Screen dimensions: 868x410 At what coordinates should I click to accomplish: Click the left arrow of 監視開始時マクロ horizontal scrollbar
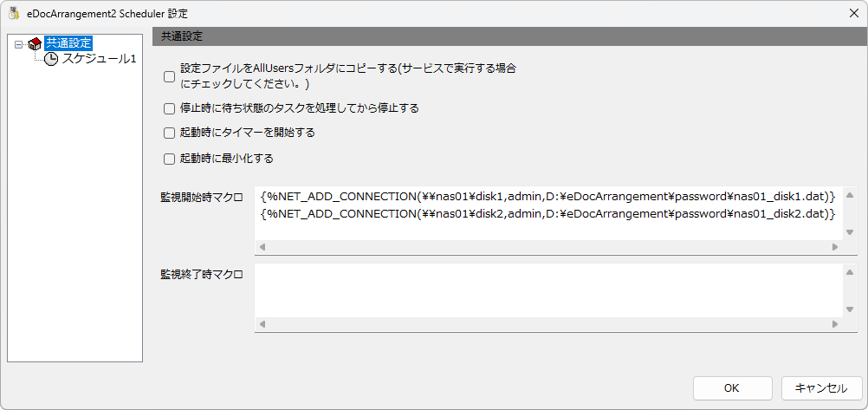click(x=262, y=247)
